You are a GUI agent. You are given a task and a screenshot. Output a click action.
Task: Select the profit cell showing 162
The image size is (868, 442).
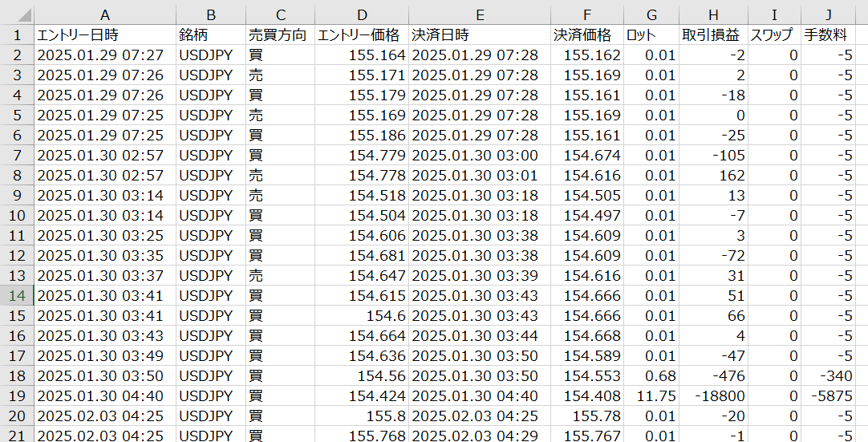coord(713,175)
